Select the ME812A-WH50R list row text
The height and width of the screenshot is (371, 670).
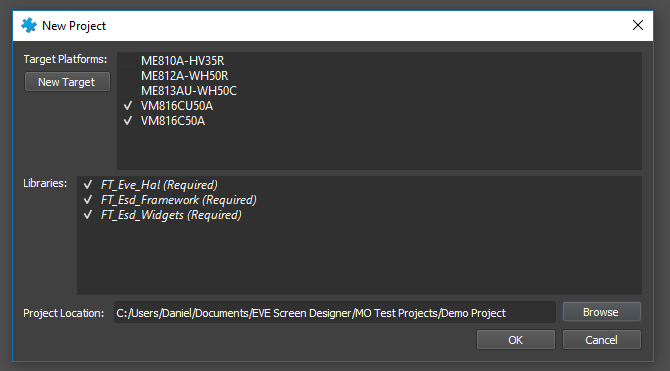(x=185, y=76)
